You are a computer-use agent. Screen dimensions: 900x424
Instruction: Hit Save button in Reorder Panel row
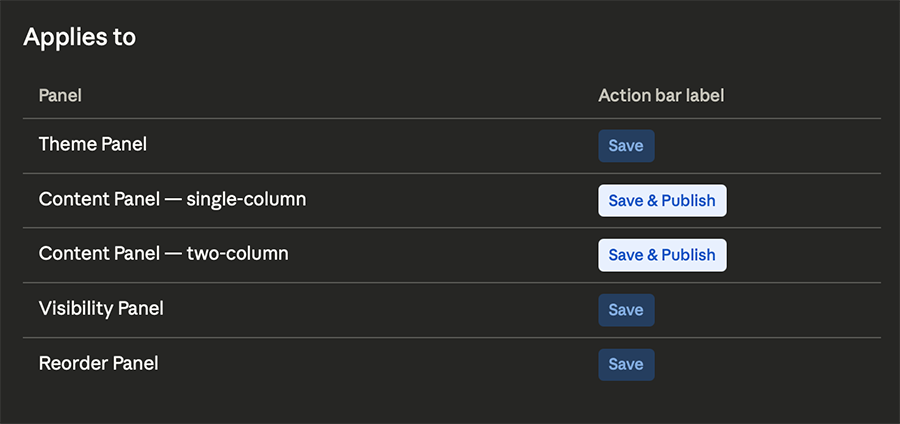pos(626,365)
